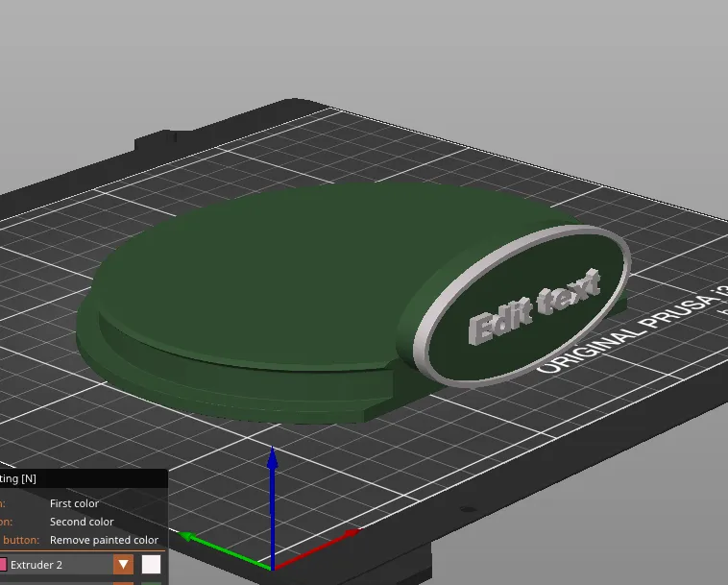Click the screw hole on the bed's front edge
The image size is (728, 585).
466,511
